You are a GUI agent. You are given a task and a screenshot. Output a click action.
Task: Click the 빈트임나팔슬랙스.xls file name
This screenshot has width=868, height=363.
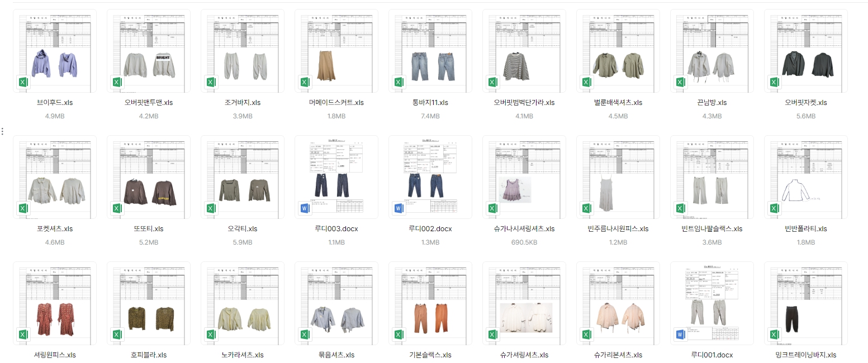click(712, 229)
